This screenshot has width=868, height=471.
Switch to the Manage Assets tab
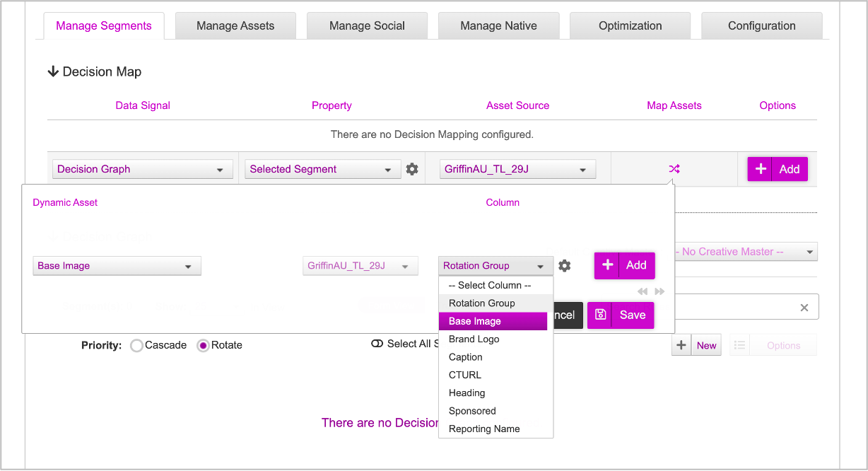235,26
